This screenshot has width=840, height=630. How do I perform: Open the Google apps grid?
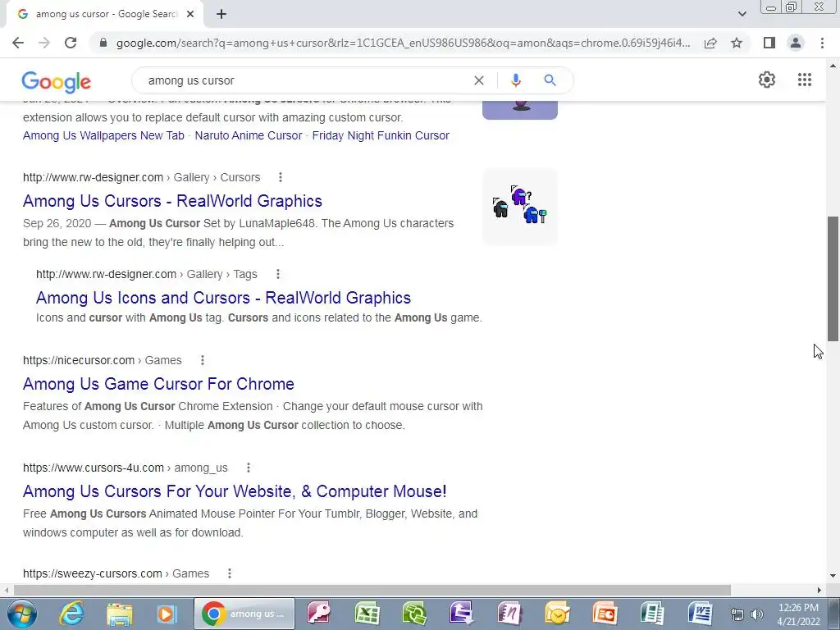tap(804, 80)
